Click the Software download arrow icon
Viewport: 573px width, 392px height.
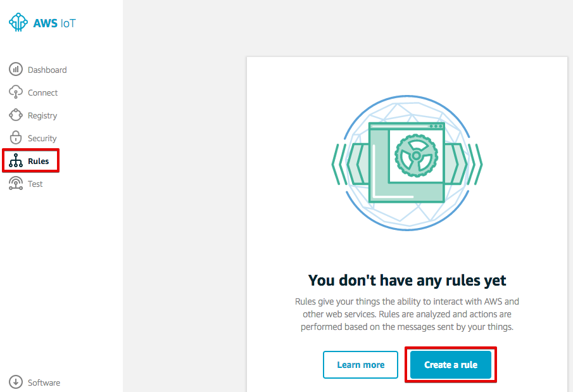tap(16, 382)
